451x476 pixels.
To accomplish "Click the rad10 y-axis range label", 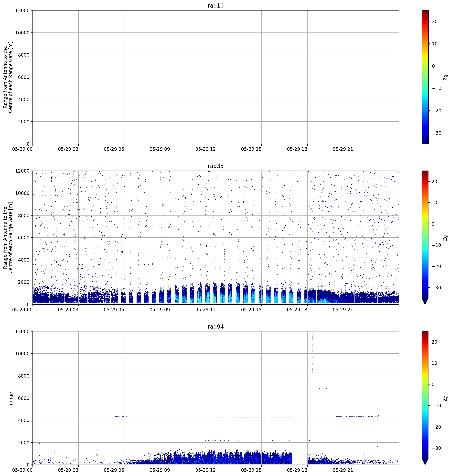I will coord(8,77).
